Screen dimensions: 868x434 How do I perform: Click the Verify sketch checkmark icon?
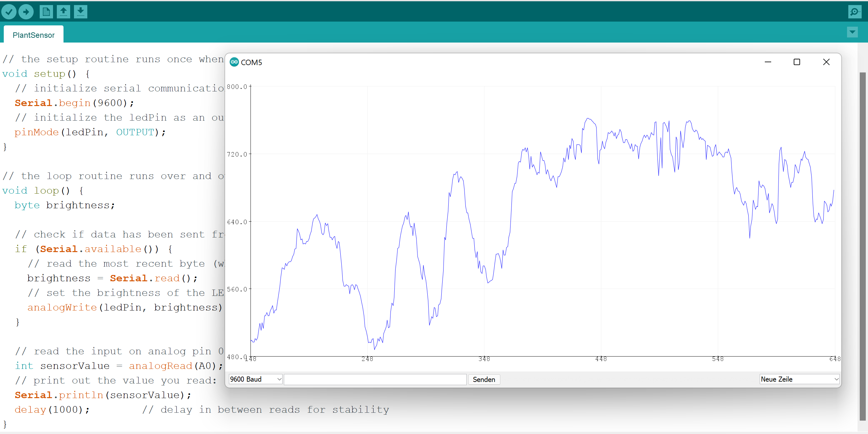tap(9, 12)
